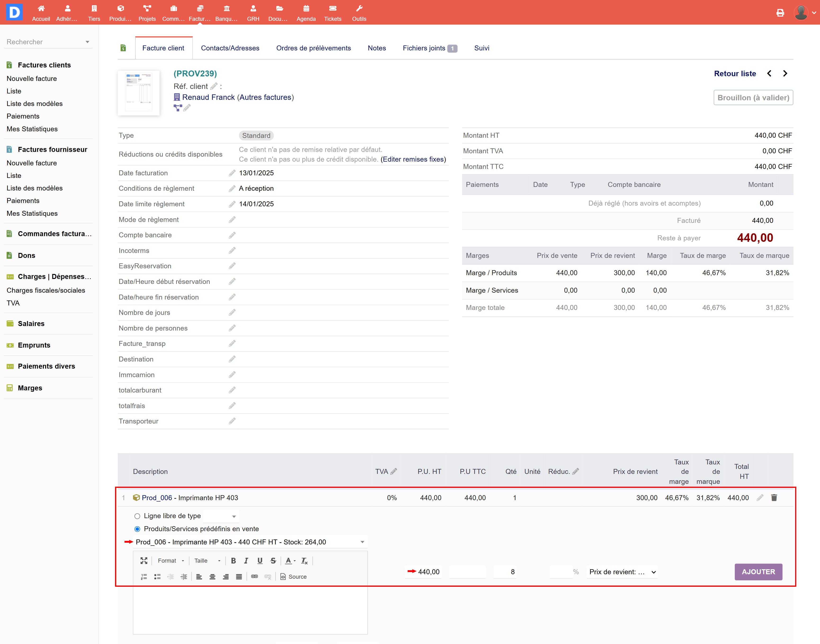Click pencil edit icon for Prod_006 line
The height and width of the screenshot is (644, 820).
point(760,498)
